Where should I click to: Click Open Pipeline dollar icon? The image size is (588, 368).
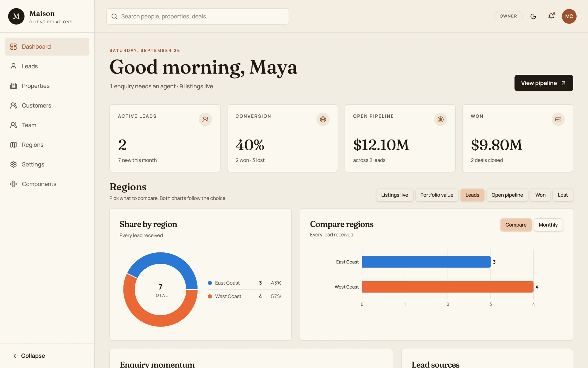440,119
